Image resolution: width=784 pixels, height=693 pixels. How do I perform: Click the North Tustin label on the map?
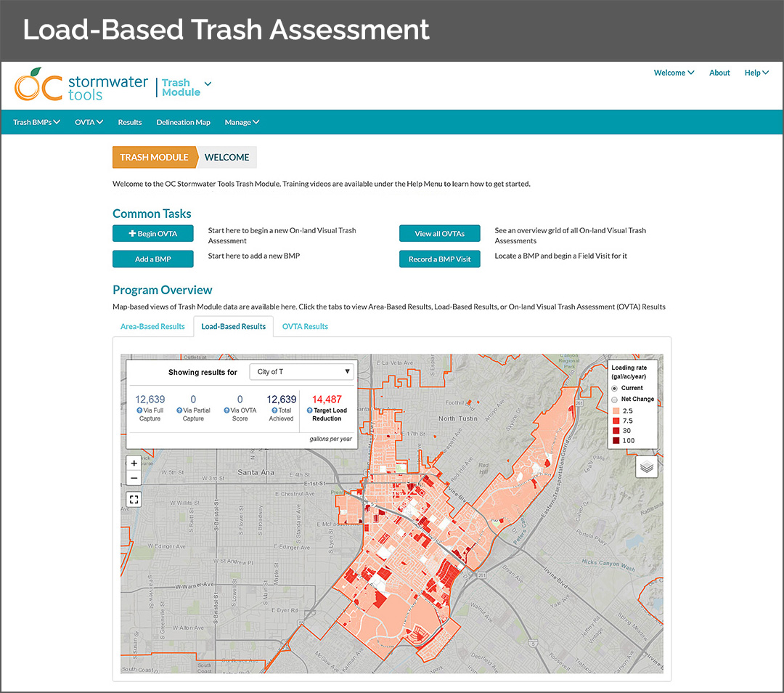click(458, 418)
